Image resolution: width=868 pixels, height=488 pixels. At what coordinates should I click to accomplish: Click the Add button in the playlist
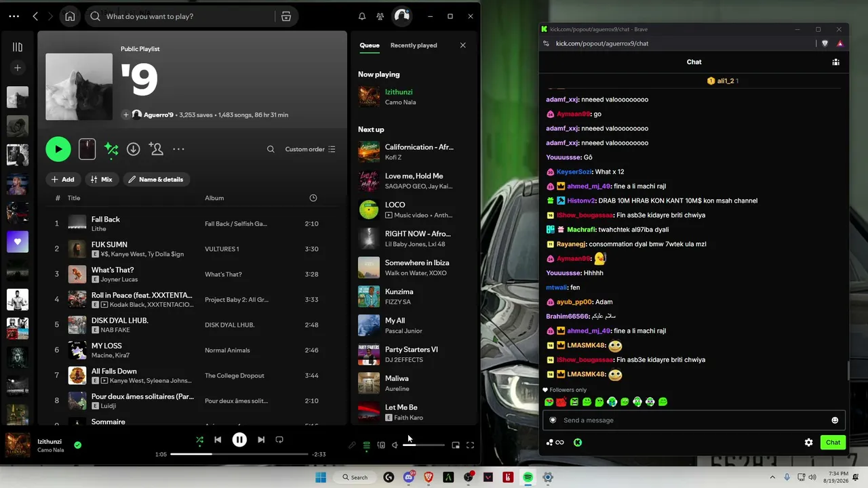pos(63,180)
